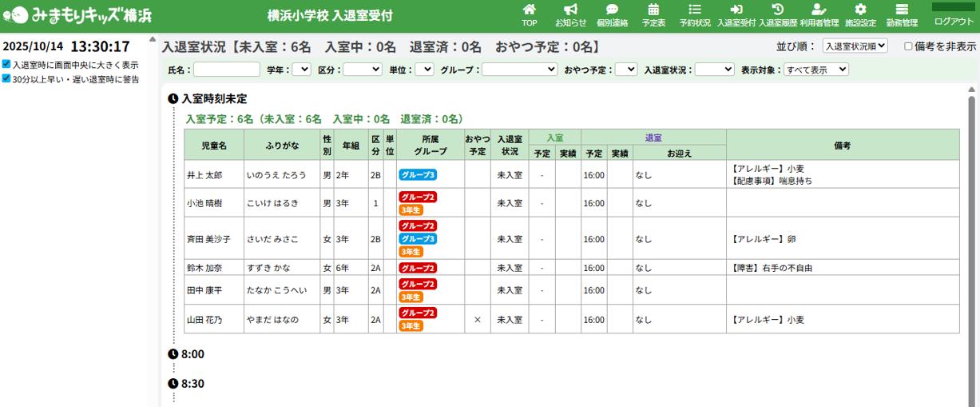Open 個別連絡 chat bubble icon
The width and height of the screenshot is (980, 407).
612,14
